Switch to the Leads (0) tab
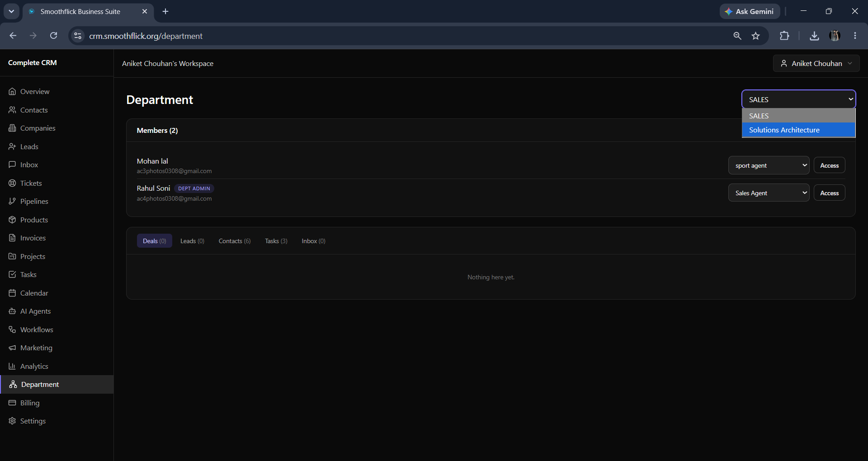Image resolution: width=868 pixels, height=461 pixels. (192, 241)
